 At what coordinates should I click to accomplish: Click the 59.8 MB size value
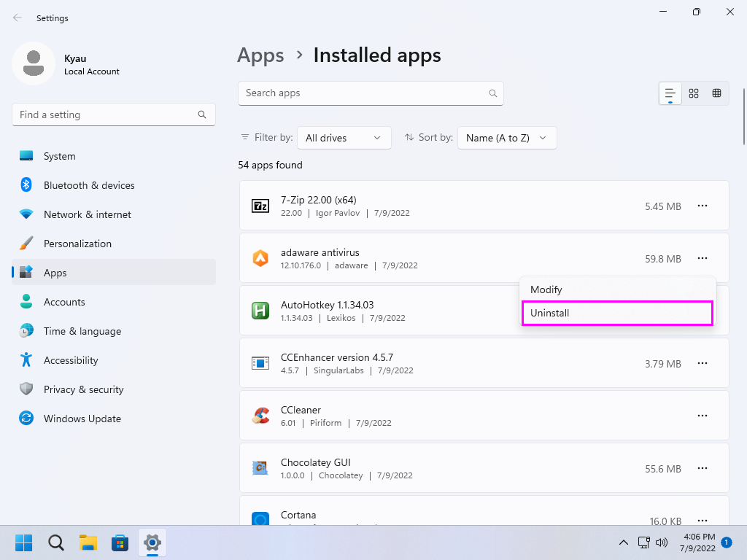pos(662,259)
